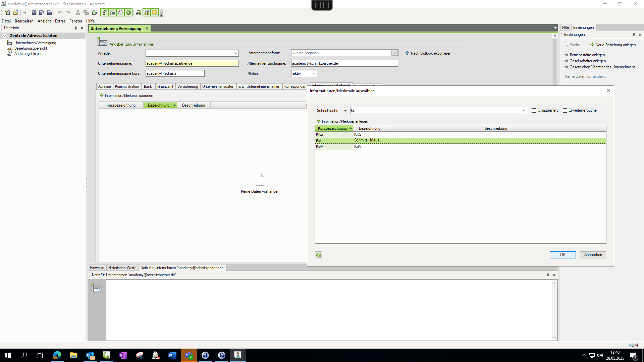Screen dimensions: 644x362
Task: Toggle the yellow note toolbar icon
Action: [154, 13]
